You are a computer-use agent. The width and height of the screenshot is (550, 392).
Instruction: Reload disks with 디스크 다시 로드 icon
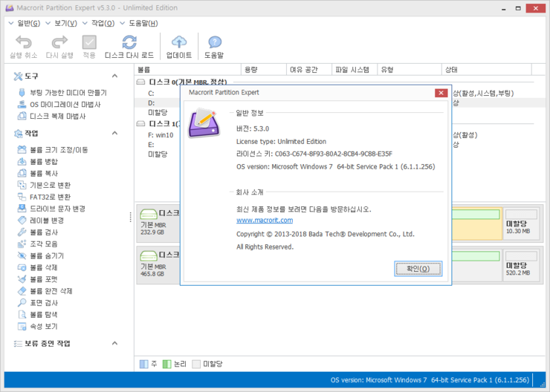(129, 42)
